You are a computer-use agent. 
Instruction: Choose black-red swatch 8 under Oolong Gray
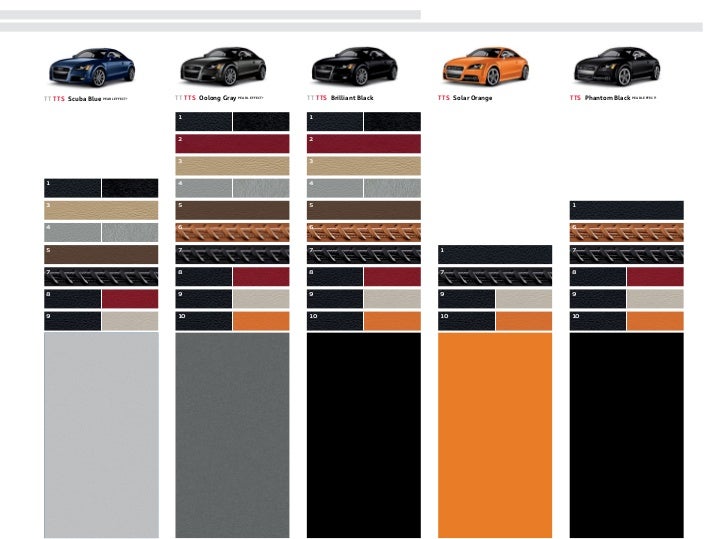tap(232, 277)
